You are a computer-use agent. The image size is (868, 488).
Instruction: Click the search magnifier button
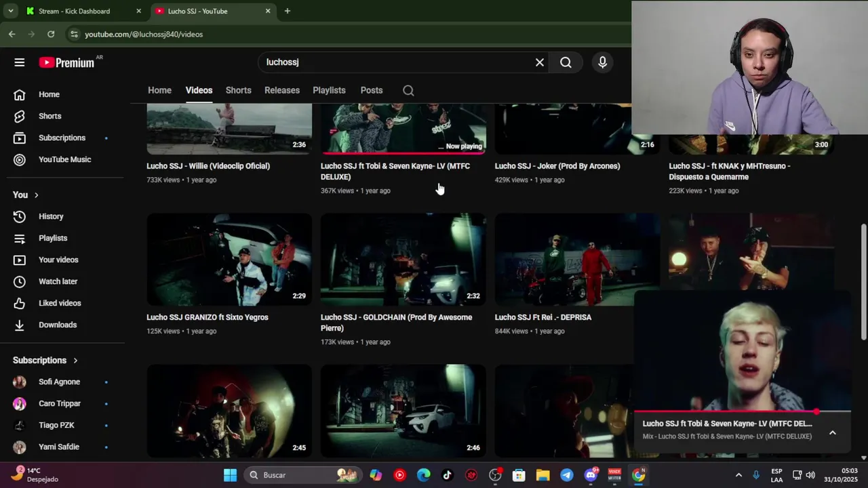566,62
